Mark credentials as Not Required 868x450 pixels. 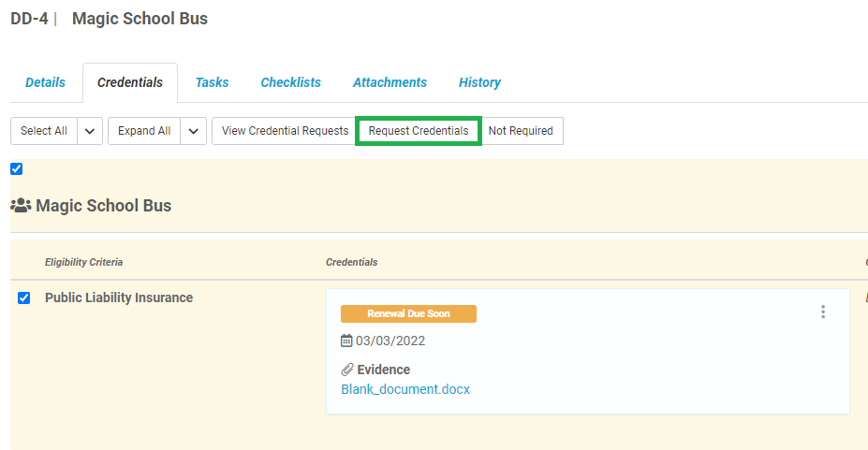coord(521,131)
